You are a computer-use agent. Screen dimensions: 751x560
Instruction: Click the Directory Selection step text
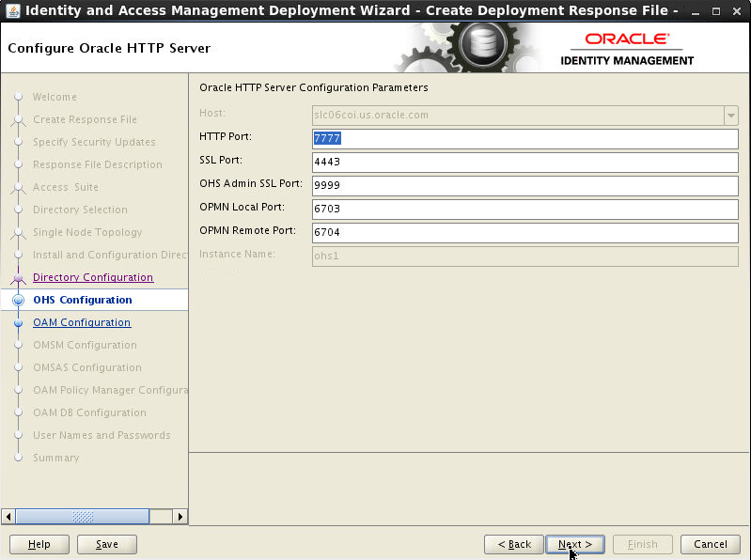pos(80,210)
